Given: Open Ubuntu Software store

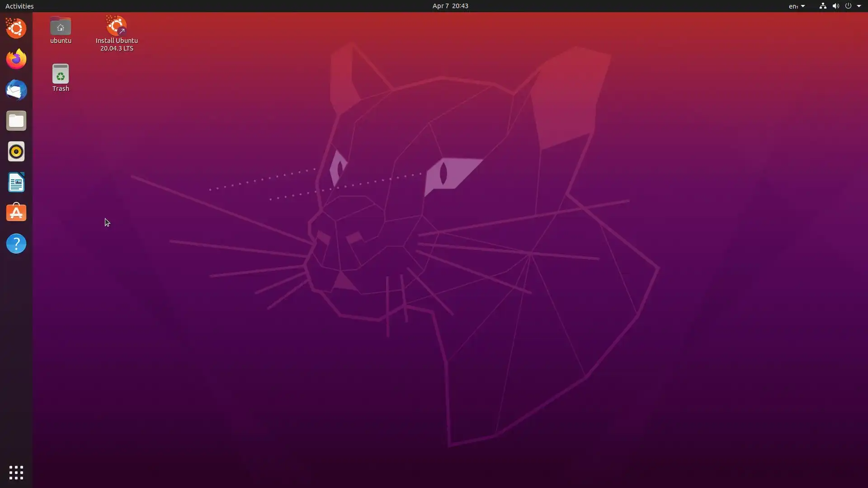Looking at the screenshot, I should (16, 213).
